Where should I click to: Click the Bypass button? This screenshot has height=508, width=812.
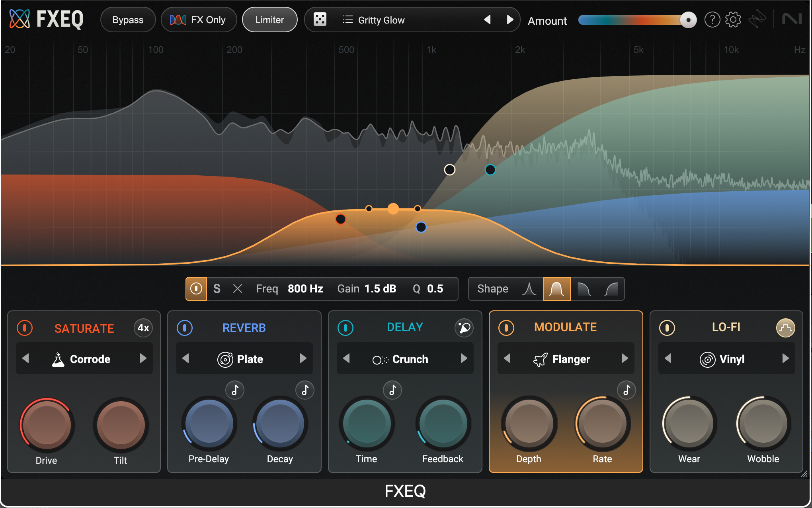(x=128, y=20)
